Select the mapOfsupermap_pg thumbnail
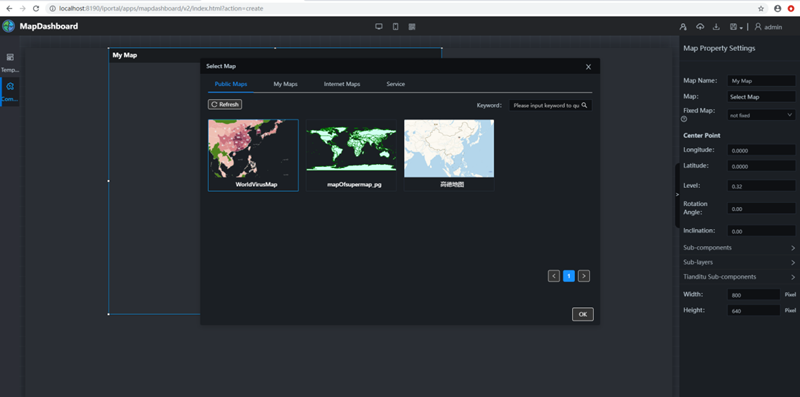800x397 pixels. (x=351, y=155)
